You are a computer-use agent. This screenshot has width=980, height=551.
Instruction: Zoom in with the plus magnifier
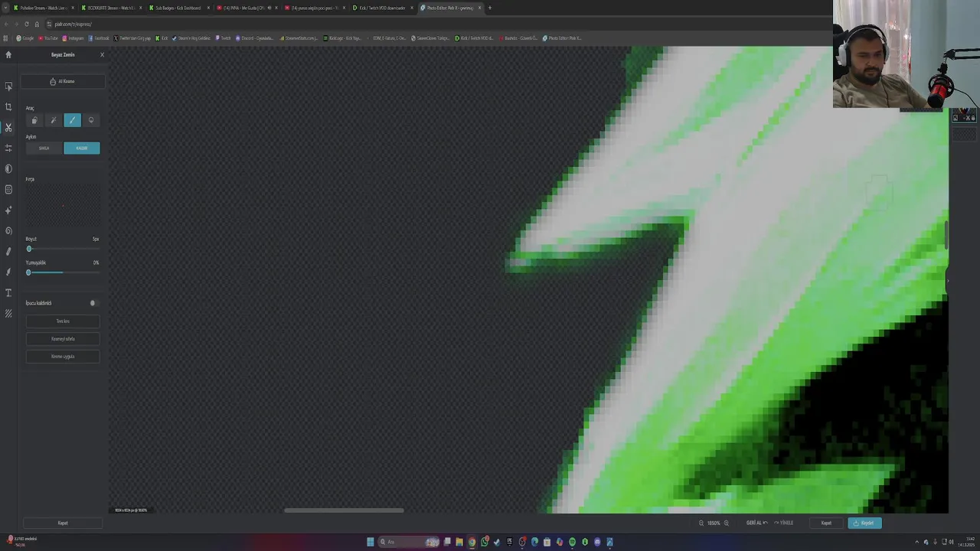[x=727, y=523]
